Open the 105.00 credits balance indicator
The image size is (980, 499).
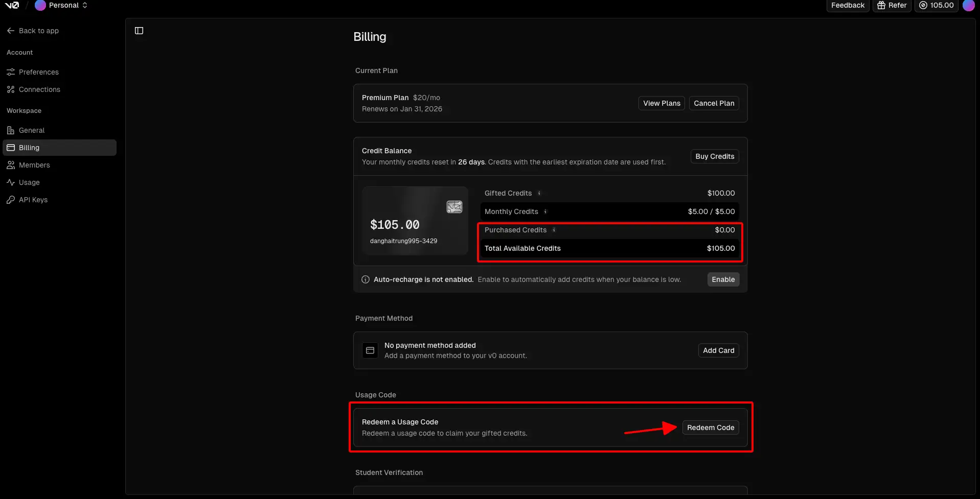click(937, 5)
